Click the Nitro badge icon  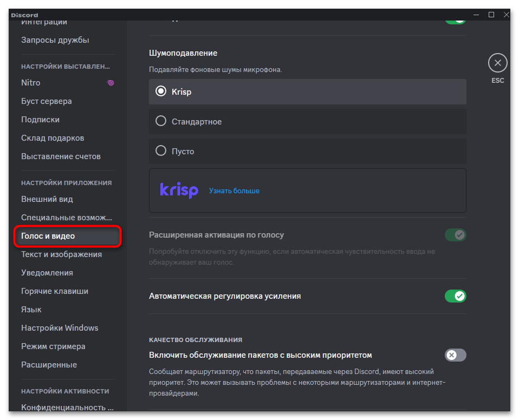coord(111,83)
